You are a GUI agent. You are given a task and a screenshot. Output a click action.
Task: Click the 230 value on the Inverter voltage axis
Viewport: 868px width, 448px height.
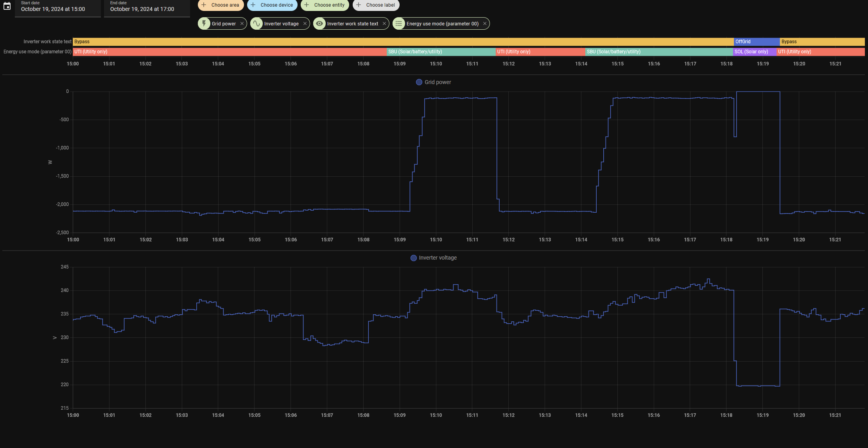(x=65, y=337)
